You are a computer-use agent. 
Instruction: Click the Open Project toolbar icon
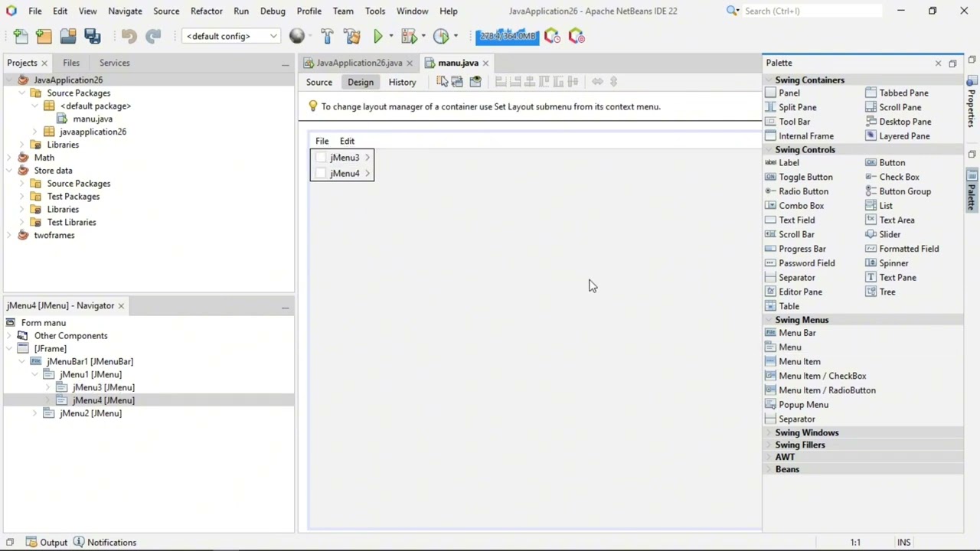[68, 36]
